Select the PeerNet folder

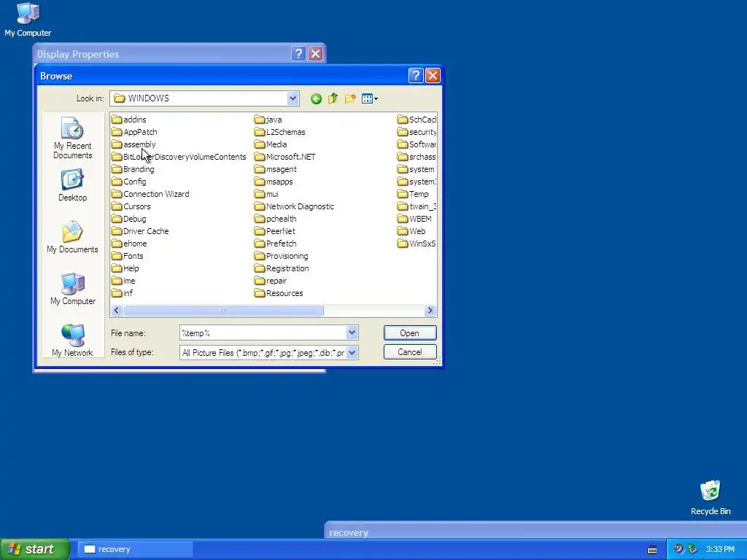(275, 231)
